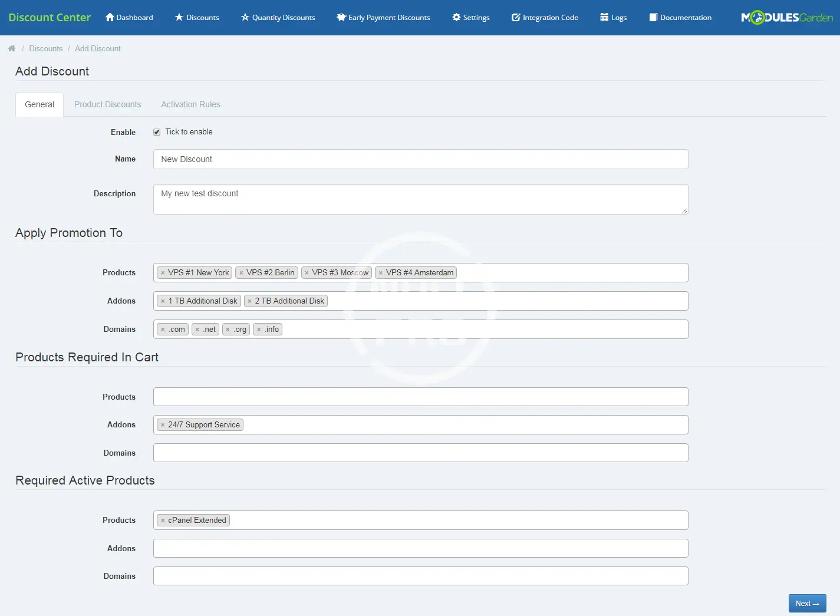Click the Discount Center brand link
Image resolution: width=840 pixels, height=616 pixels.
click(50, 17)
